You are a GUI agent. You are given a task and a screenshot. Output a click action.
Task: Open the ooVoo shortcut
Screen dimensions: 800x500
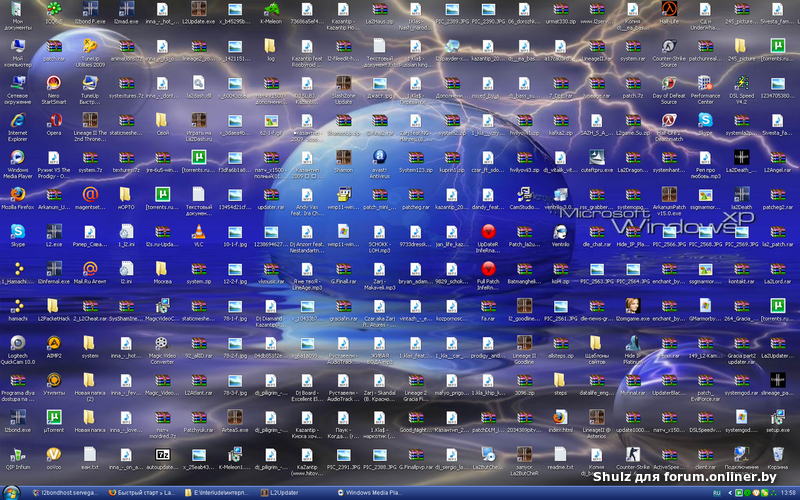[54, 454]
